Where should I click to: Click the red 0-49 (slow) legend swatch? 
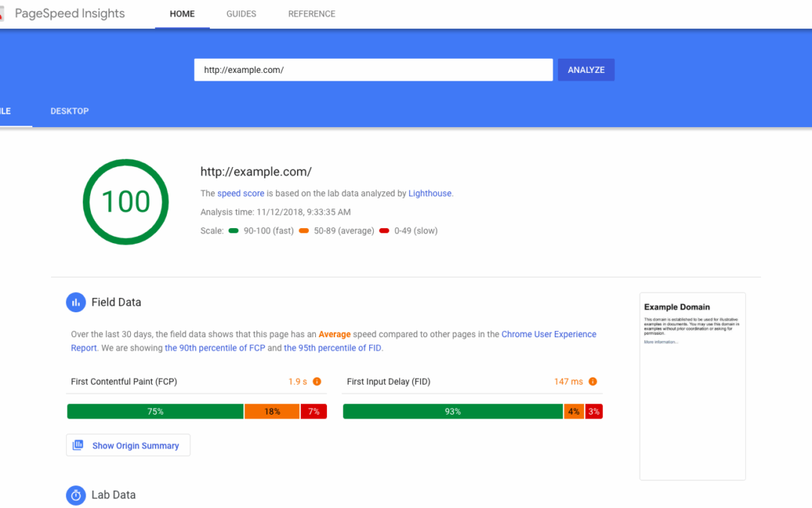pyautogui.click(x=384, y=231)
